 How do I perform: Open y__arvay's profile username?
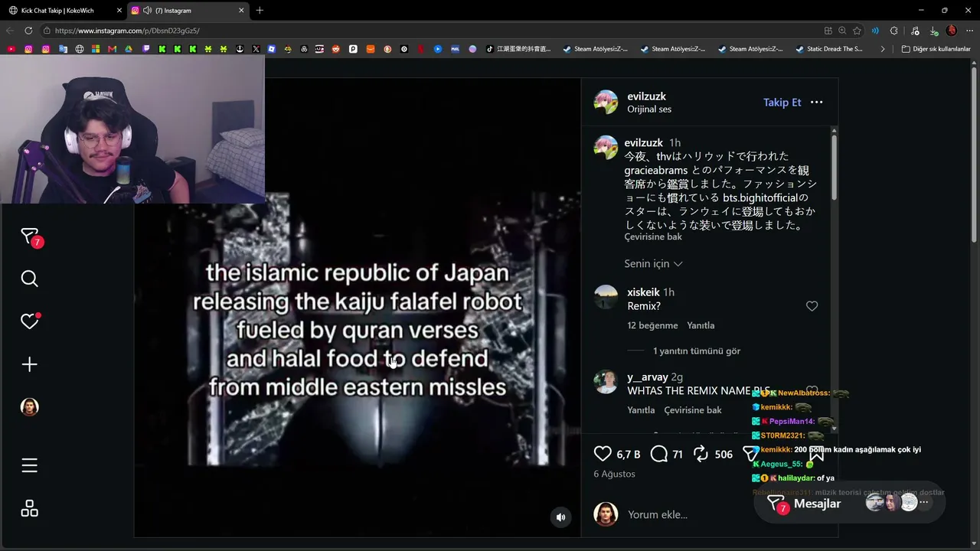[647, 377]
